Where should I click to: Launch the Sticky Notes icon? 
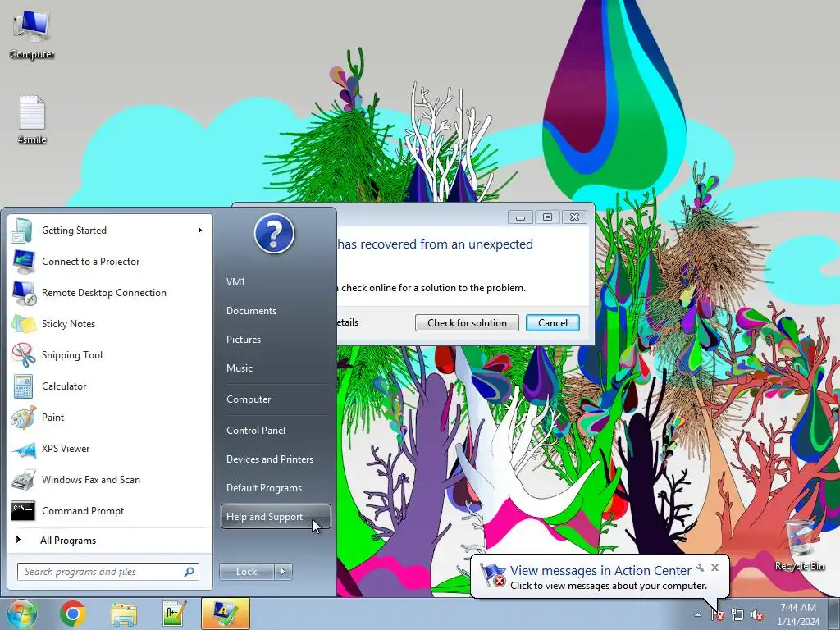click(x=22, y=324)
